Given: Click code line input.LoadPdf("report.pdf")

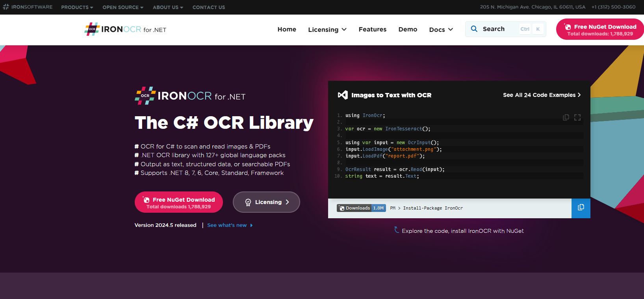Looking at the screenshot, I should coord(385,156).
